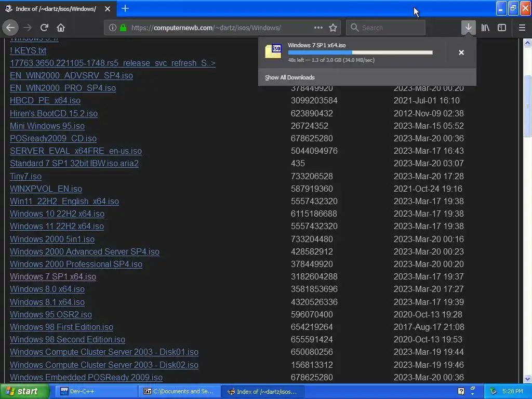Close the Index of /~dartz tab
The height and width of the screenshot is (399, 532).
tap(107, 9)
